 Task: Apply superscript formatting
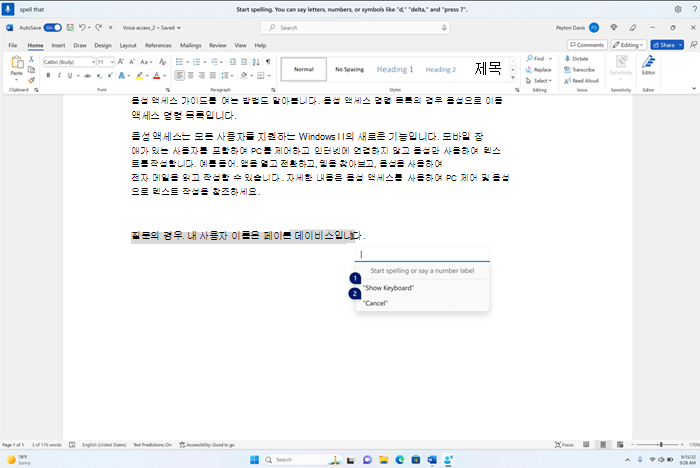click(109, 75)
